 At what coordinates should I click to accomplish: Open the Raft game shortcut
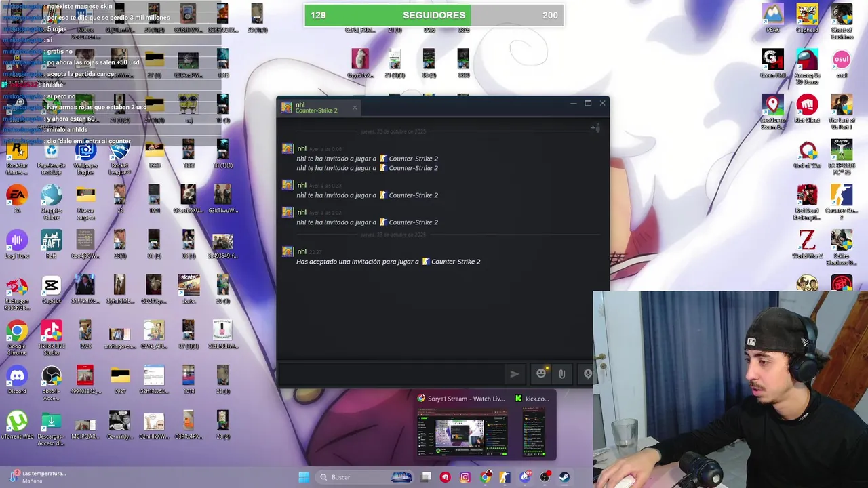click(x=51, y=245)
